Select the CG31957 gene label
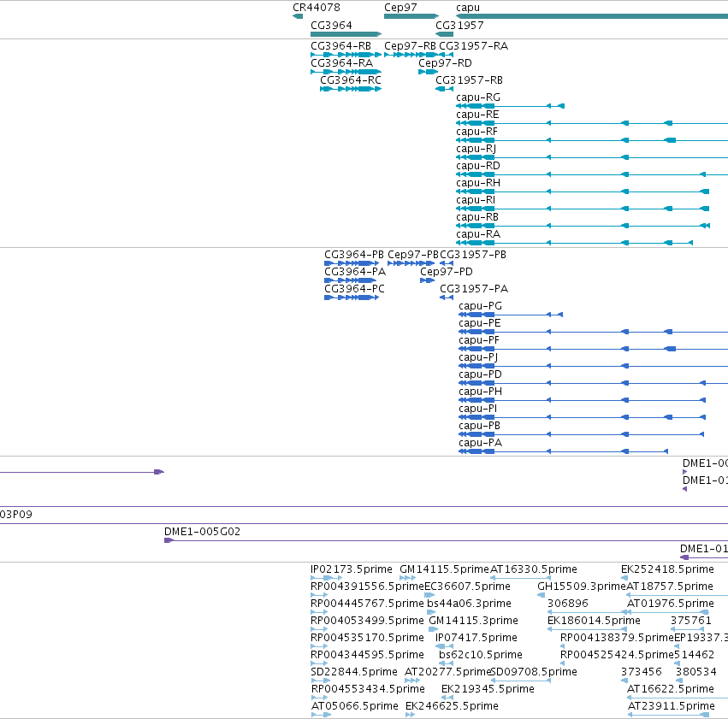 pyautogui.click(x=459, y=25)
